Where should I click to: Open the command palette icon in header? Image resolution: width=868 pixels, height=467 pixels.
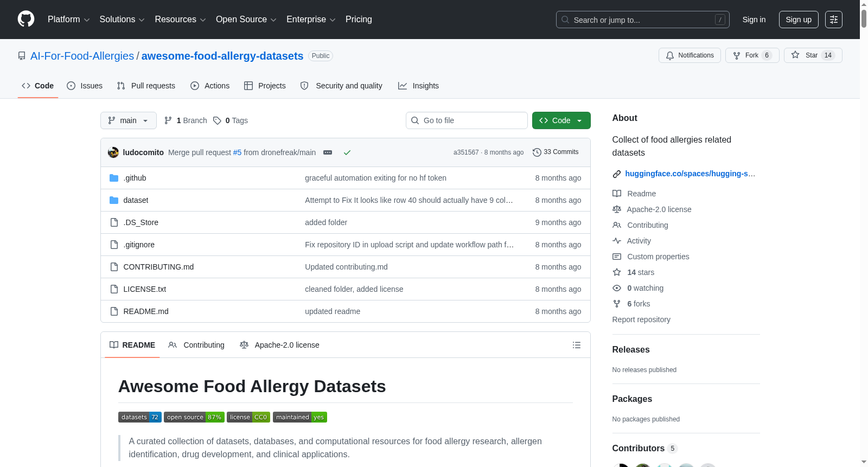point(834,20)
